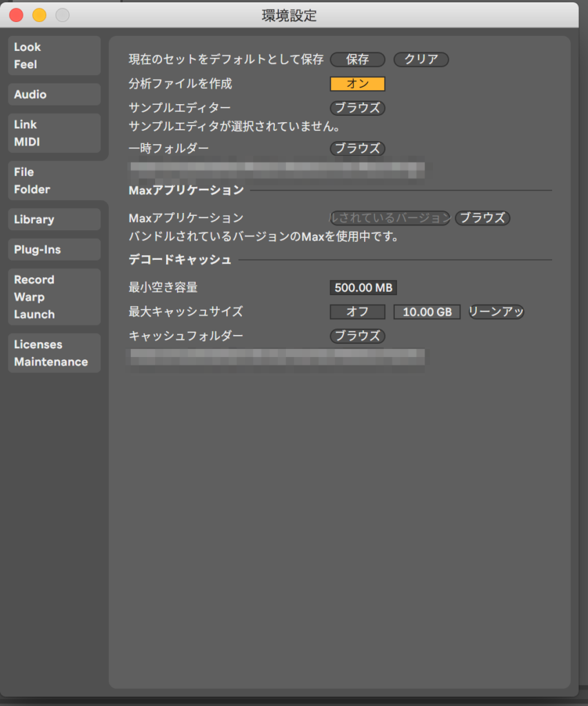This screenshot has height=706, width=588.
Task: Open the Plug-Ins tab
Action: 54,250
